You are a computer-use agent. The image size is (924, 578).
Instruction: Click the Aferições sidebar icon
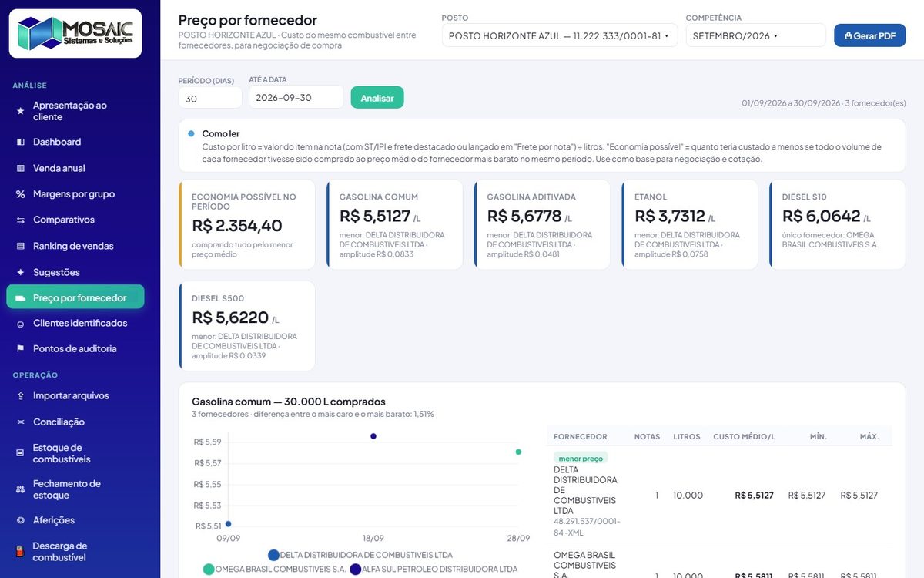pyautogui.click(x=21, y=520)
